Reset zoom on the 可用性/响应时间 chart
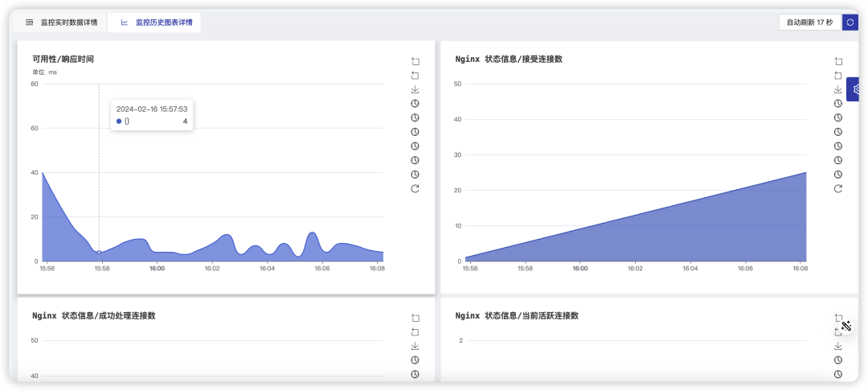 click(x=416, y=76)
